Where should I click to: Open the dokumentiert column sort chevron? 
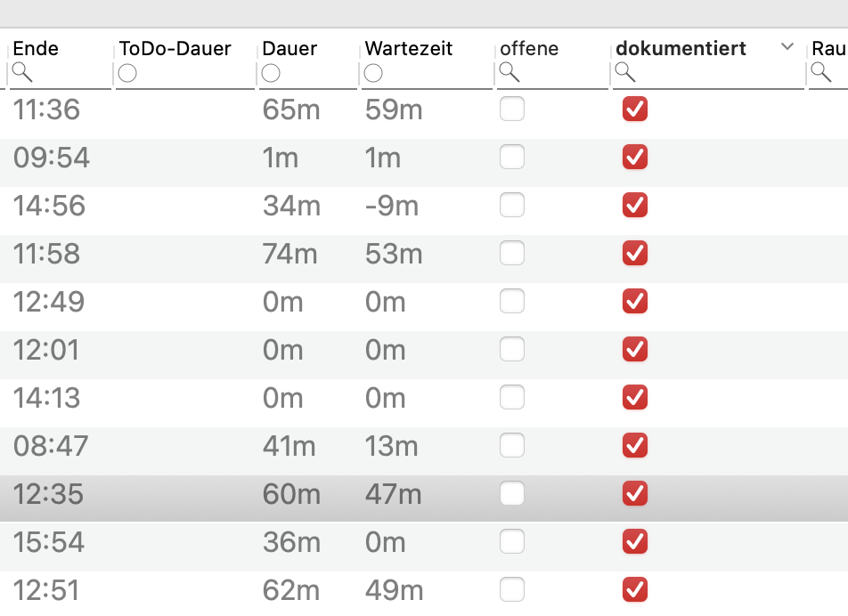click(787, 47)
